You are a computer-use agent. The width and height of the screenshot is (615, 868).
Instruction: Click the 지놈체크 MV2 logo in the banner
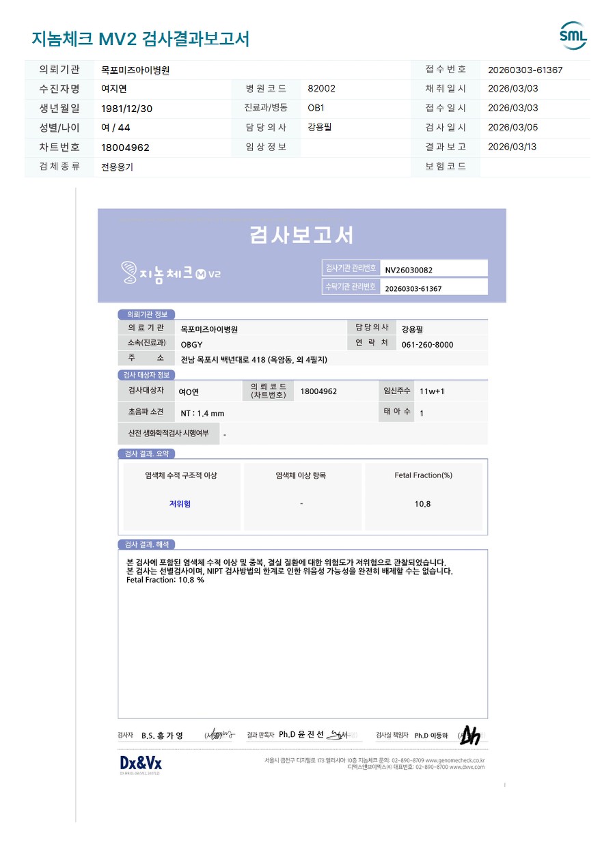(171, 273)
